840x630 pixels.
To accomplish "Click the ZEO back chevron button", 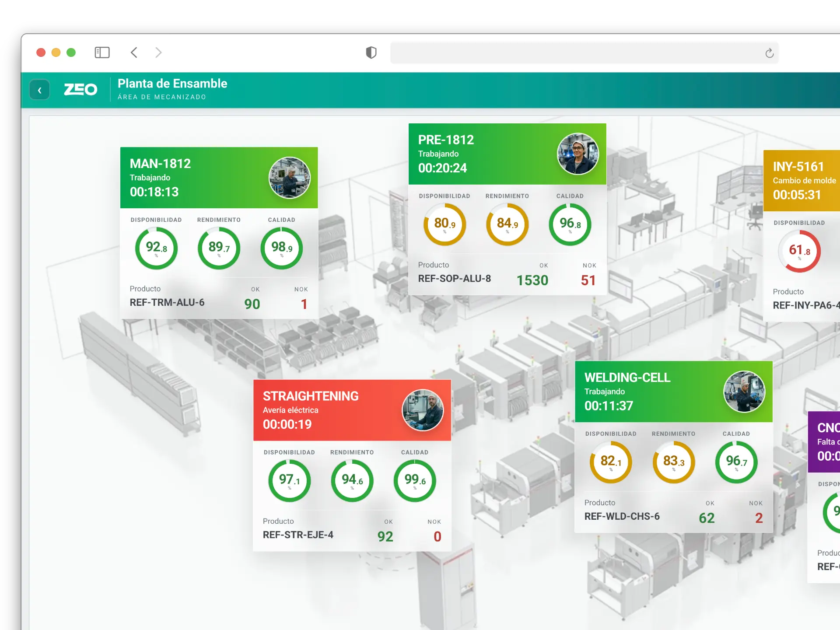I will [x=39, y=90].
